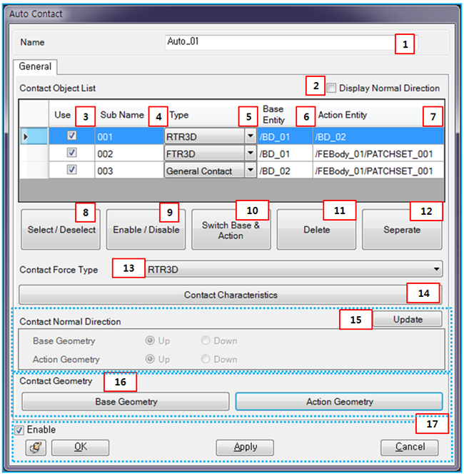Uncheck the Use box for row 003
This screenshot has height=476, width=464.
pos(72,170)
